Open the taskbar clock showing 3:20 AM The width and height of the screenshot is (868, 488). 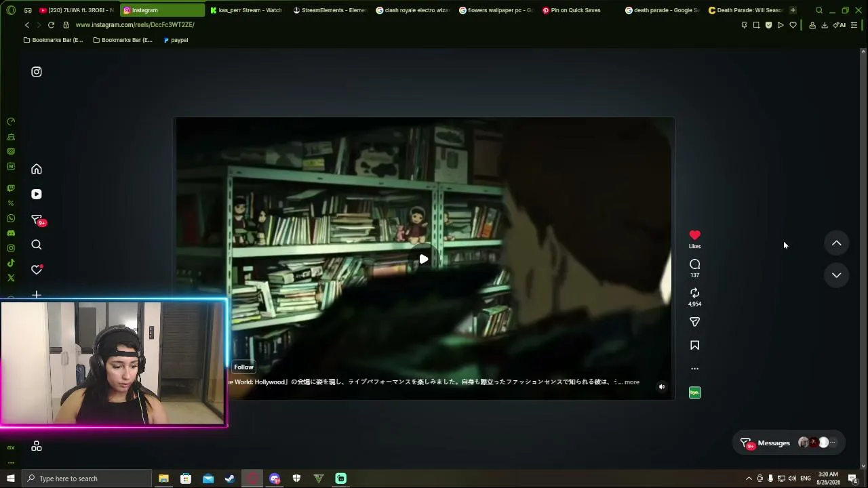click(828, 479)
